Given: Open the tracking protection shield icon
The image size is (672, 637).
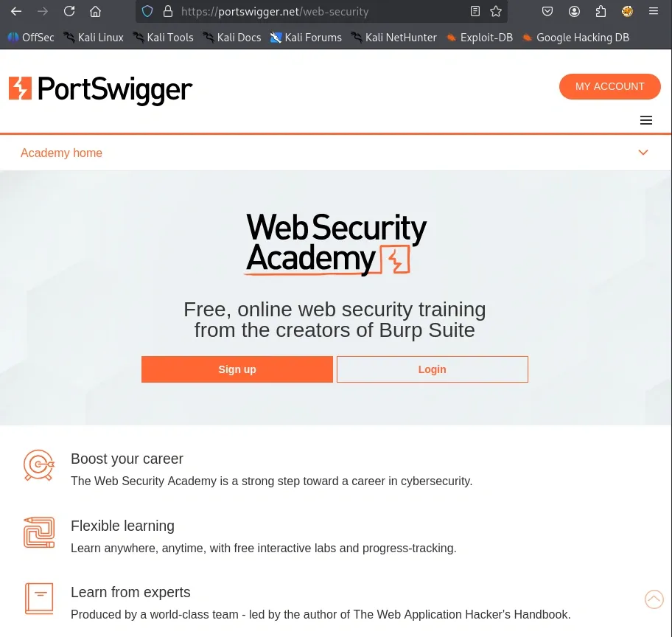Looking at the screenshot, I should [147, 12].
